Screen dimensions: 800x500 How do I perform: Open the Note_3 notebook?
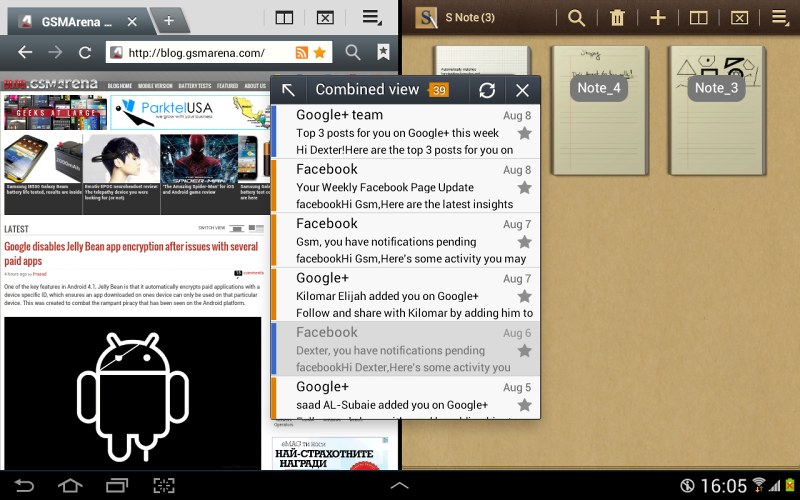click(716, 110)
